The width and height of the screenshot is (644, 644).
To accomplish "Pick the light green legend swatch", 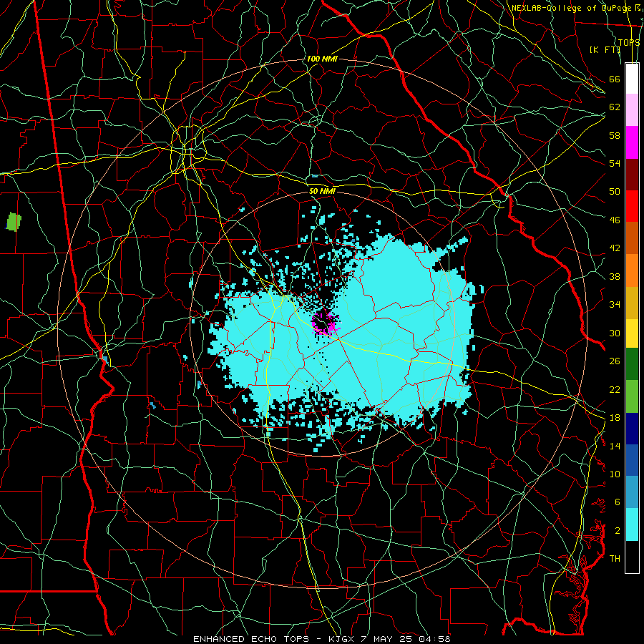I will coord(632,396).
